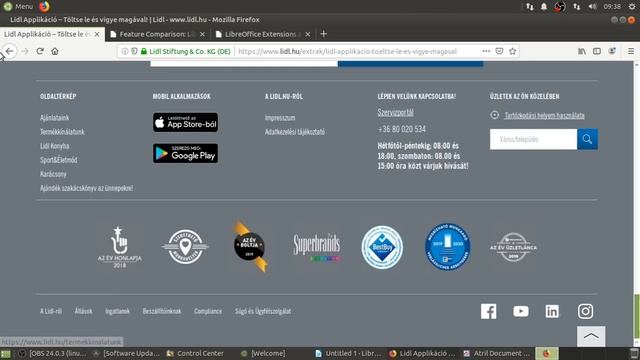The image size is (640, 360).
Task: Open the system Menu
Action: [x=18, y=7]
